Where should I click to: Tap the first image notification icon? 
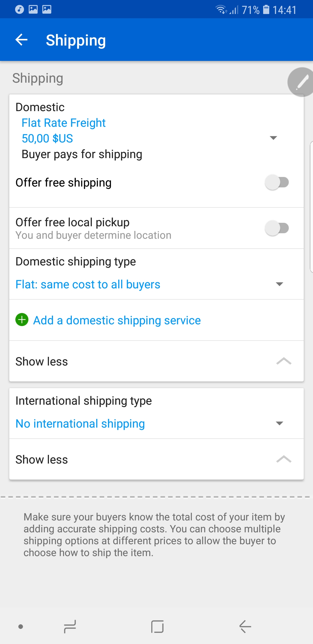pyautogui.click(x=33, y=10)
